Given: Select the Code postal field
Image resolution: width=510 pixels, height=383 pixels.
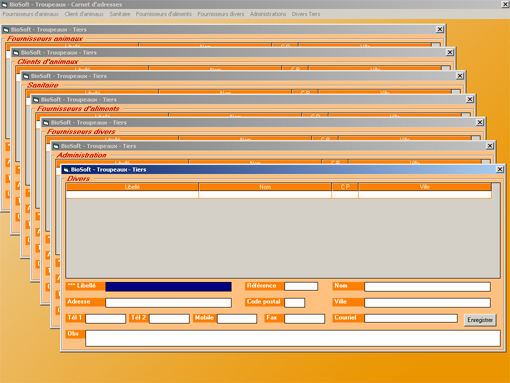Looking at the screenshot, I should click(x=294, y=303).
